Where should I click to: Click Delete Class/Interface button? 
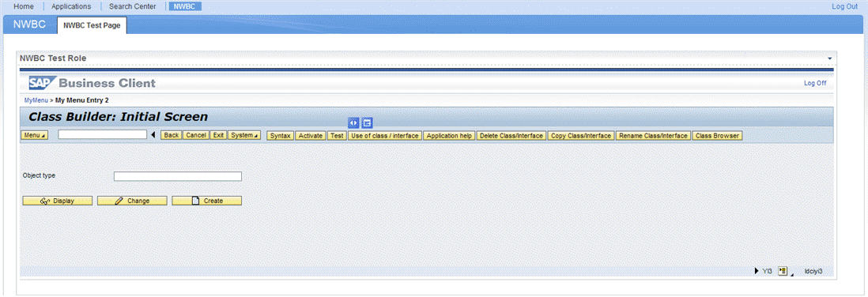[511, 136]
